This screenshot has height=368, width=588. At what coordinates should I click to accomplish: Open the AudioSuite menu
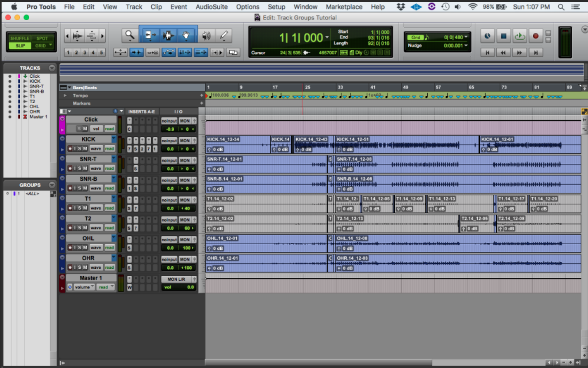click(x=212, y=7)
